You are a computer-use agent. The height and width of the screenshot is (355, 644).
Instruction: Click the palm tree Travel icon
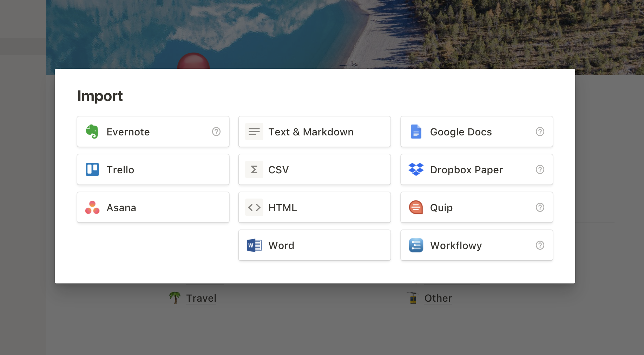pos(175,298)
